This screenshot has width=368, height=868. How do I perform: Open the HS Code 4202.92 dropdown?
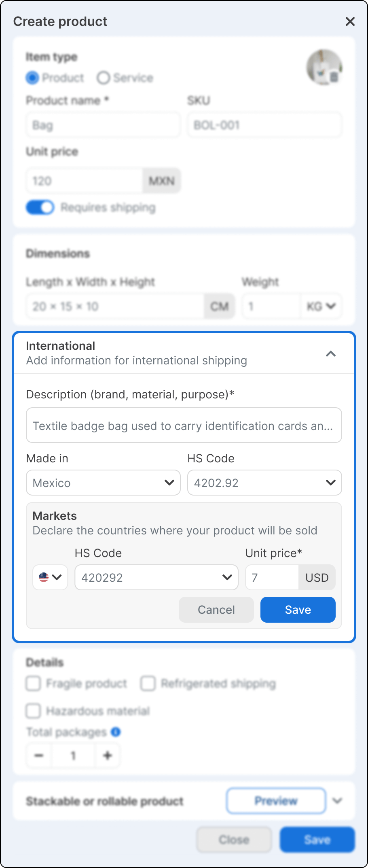[264, 483]
